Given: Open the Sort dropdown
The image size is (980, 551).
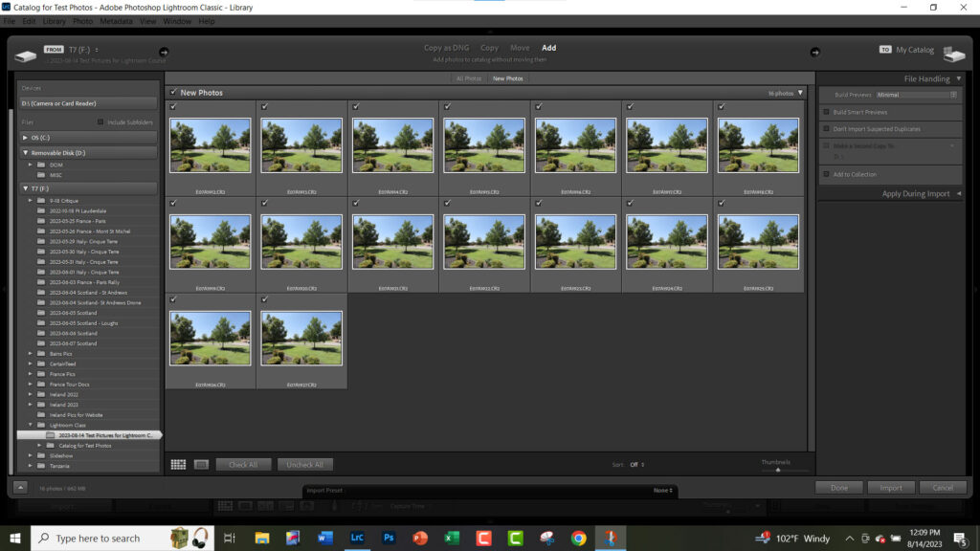Looking at the screenshot, I should (635, 465).
